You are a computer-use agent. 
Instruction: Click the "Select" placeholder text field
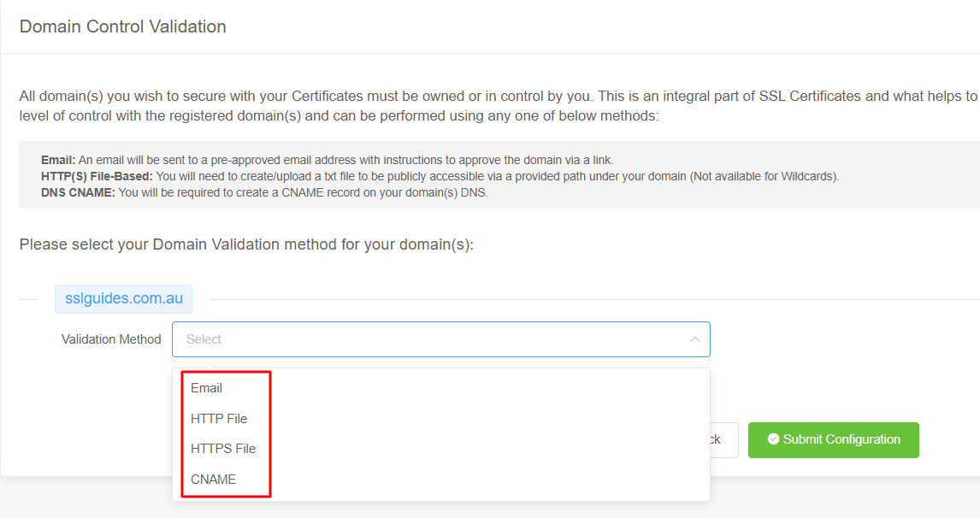[x=342, y=339]
